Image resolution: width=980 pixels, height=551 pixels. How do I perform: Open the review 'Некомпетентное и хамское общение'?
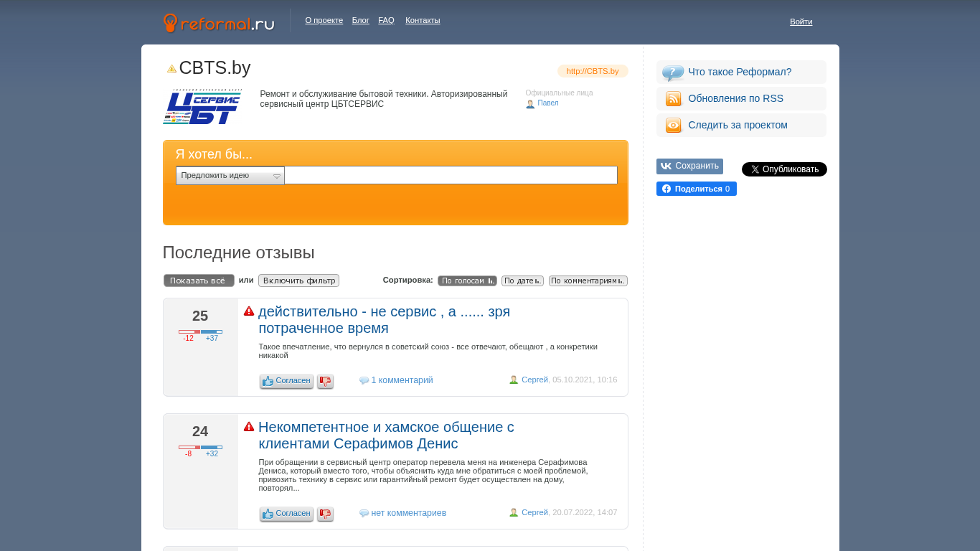387,435
